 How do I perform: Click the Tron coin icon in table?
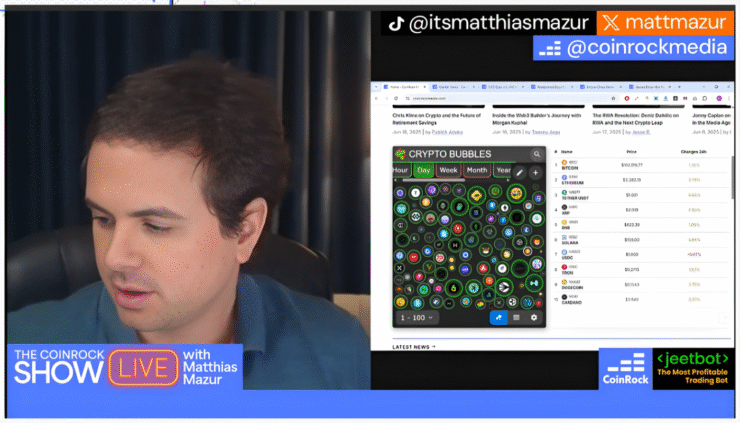click(x=564, y=267)
